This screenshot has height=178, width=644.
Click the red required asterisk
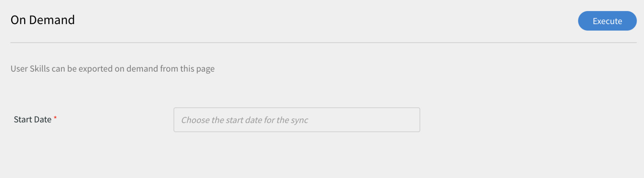(55, 118)
